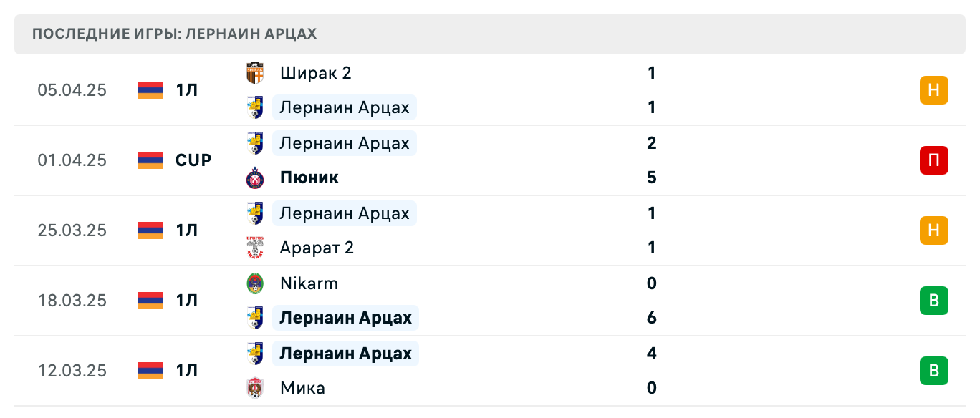Click the green В badge on the 12.03.25 row
Screen dimensions: 980x418
pos(933,371)
